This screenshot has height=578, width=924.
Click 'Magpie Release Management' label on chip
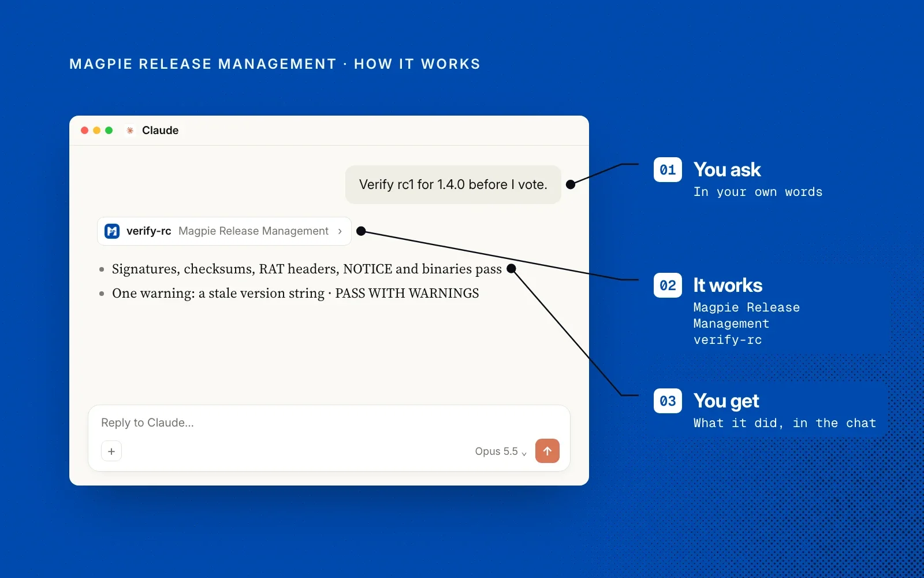[x=254, y=231]
